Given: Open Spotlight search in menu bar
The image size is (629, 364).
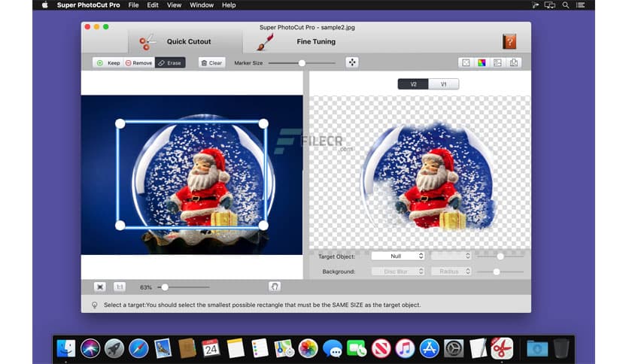Looking at the screenshot, I should click(x=566, y=5).
